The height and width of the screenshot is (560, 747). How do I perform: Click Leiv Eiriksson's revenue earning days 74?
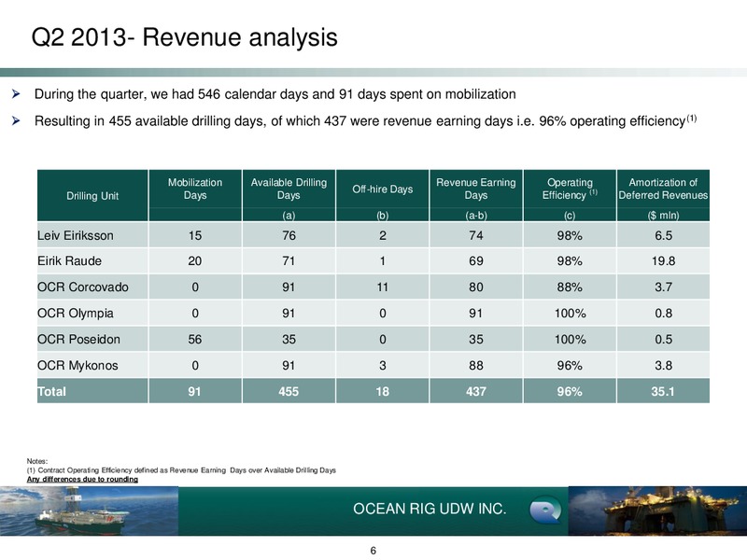[476, 236]
